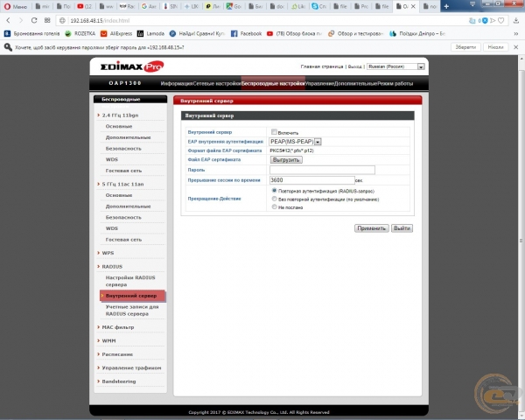The image size is (525, 420).
Task: Click the heart bookmark icon
Action: [x=500, y=21]
